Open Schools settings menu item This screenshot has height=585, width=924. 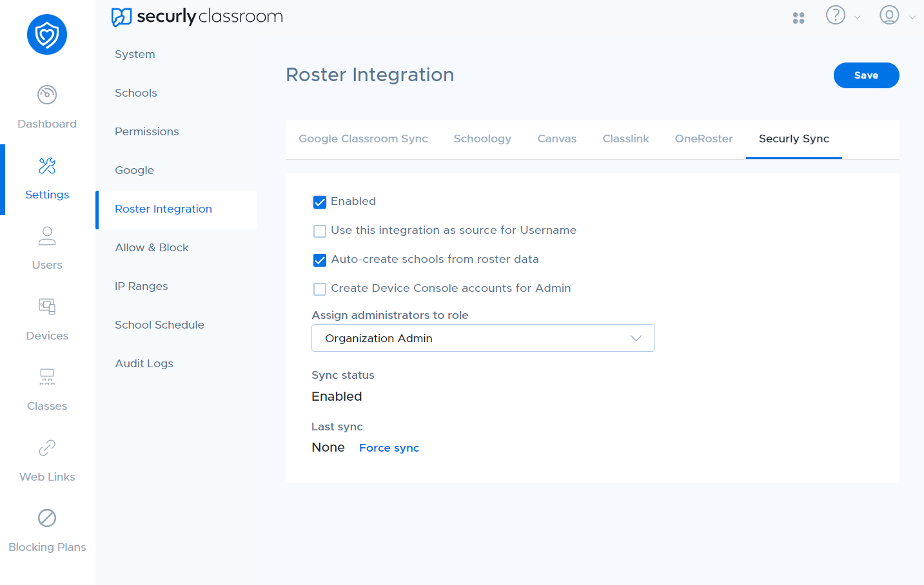[x=136, y=93]
